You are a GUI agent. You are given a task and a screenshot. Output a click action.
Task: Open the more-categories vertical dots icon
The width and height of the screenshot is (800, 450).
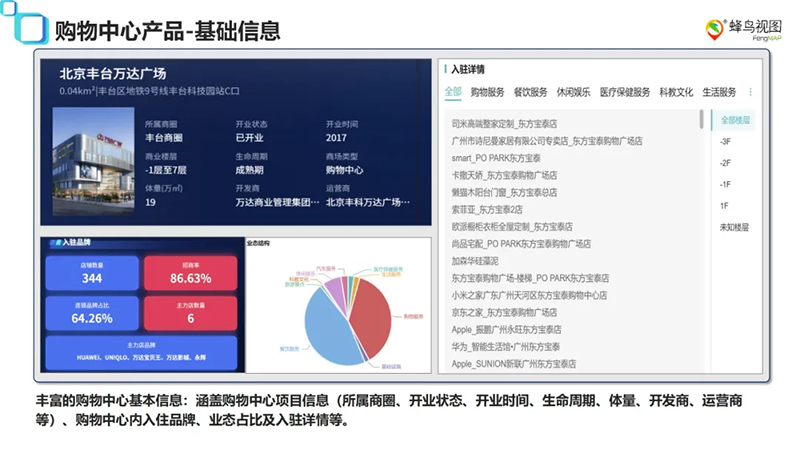point(750,92)
